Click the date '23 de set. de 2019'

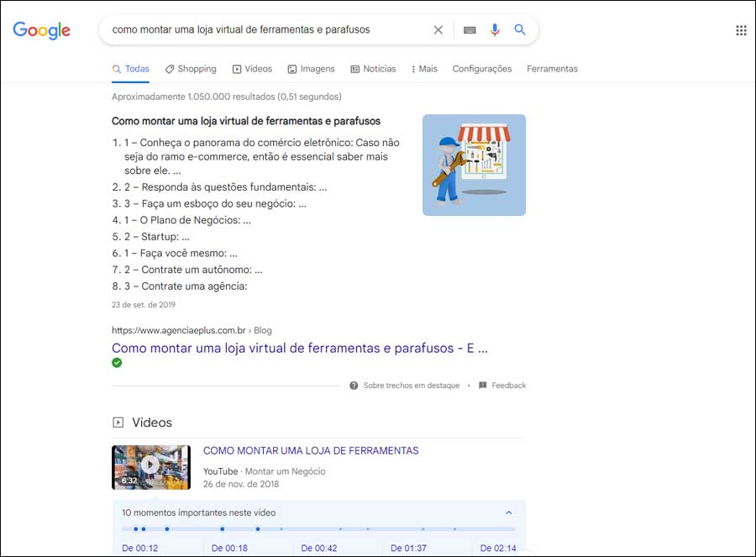(x=144, y=305)
